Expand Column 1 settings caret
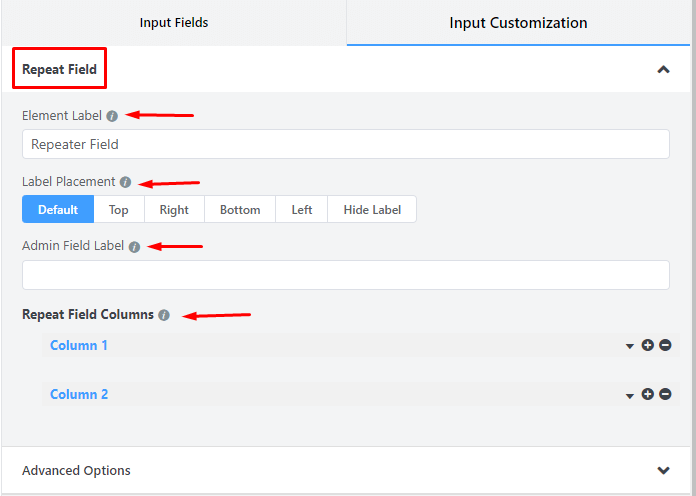This screenshot has height=496, width=696. click(630, 346)
